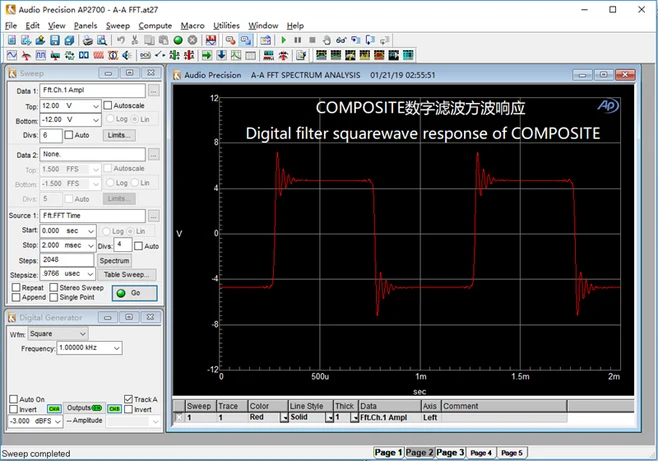Switch to the Page 3 tab
The image size is (658, 461).
450,452
